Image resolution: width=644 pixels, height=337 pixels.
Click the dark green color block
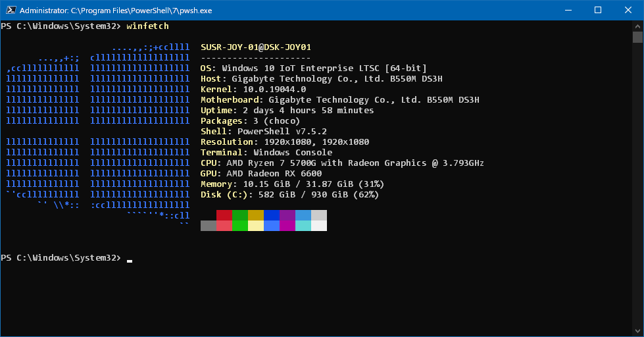240,215
